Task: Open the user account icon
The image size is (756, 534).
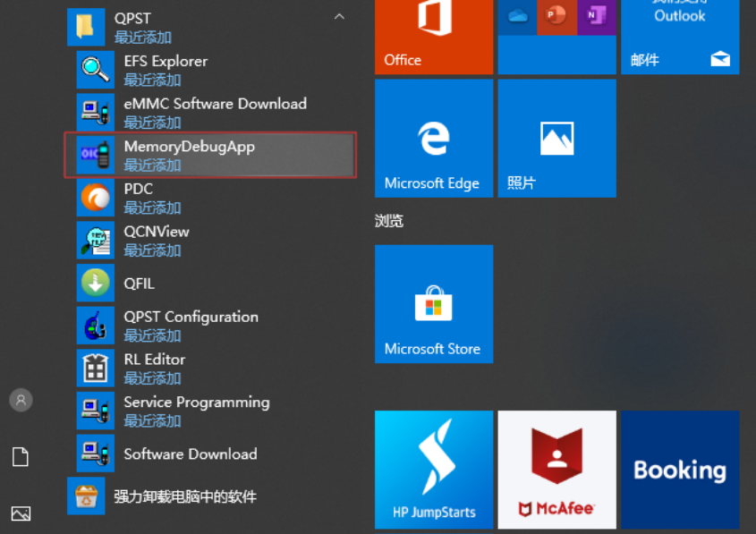Action: (x=21, y=400)
